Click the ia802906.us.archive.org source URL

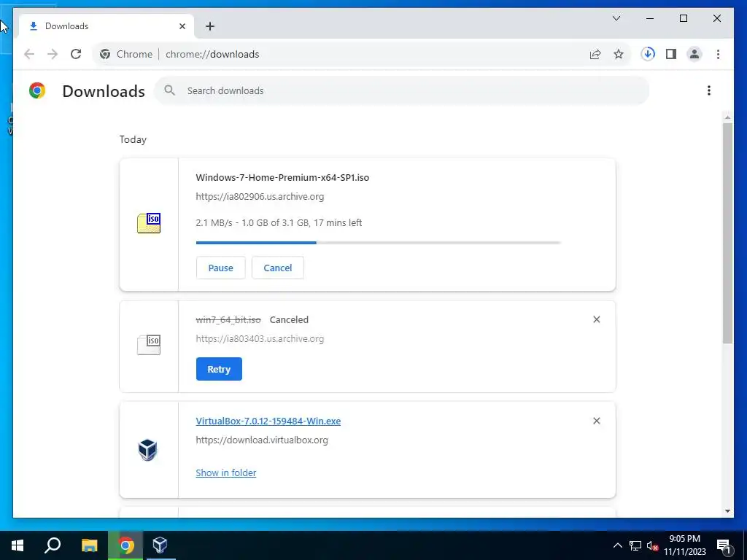(260, 197)
